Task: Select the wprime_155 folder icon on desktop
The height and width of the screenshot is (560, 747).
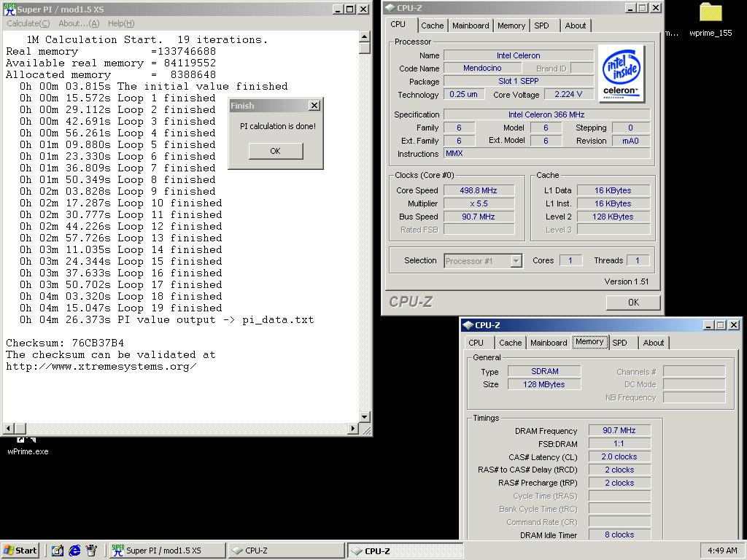Action: tap(711, 19)
